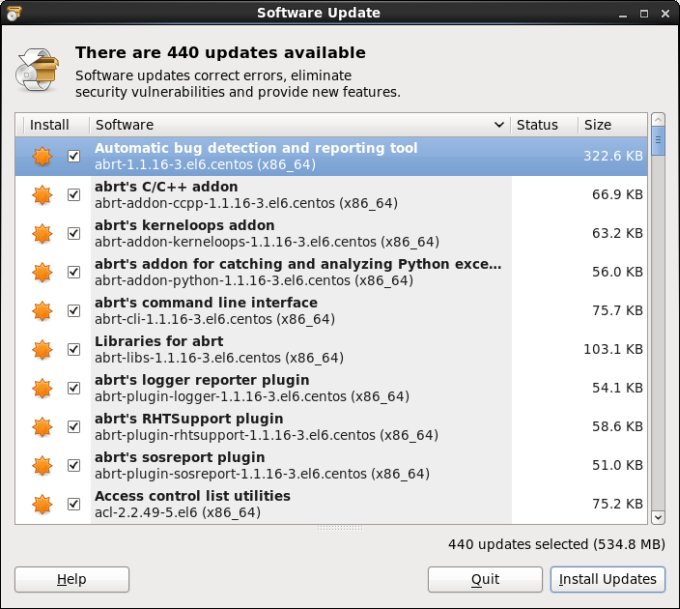Click the 322.6 KB size cell

coord(613,156)
